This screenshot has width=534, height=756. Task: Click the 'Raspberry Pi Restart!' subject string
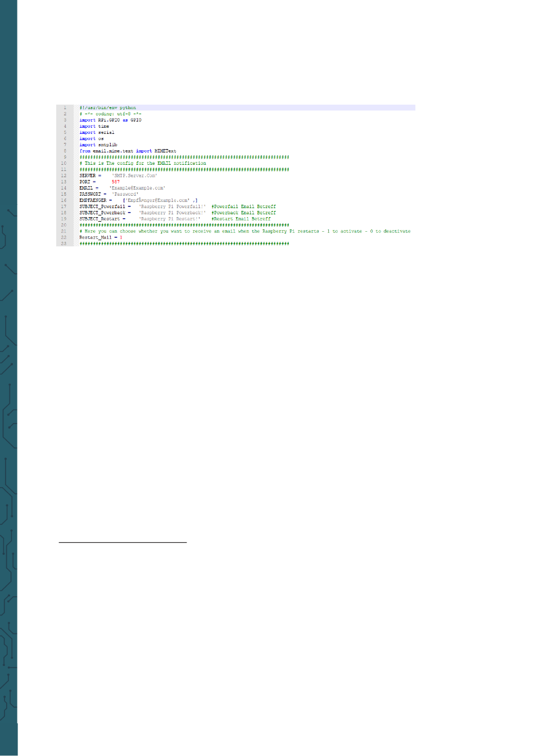(x=170, y=219)
